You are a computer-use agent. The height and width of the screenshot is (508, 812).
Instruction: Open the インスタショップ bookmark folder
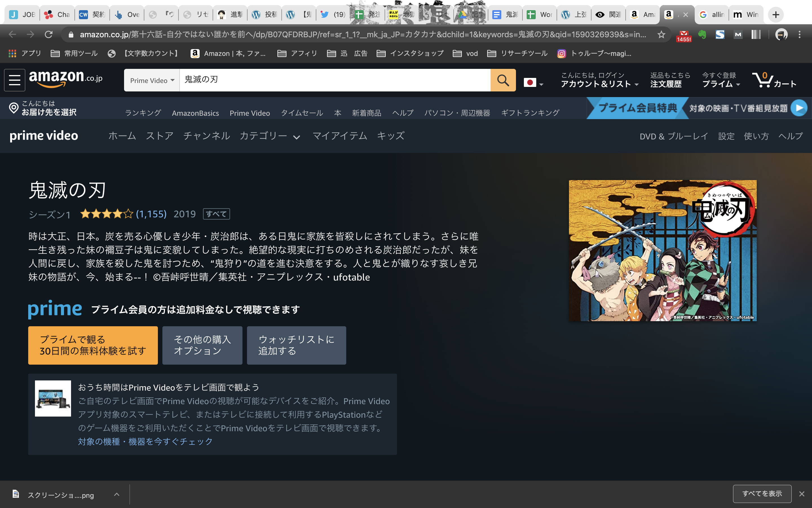point(410,53)
